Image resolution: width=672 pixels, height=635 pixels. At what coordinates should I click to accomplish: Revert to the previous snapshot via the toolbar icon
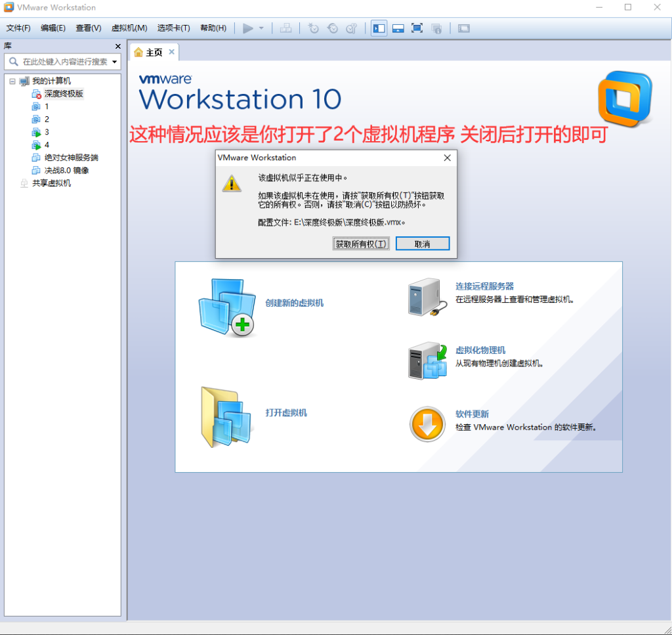click(333, 28)
